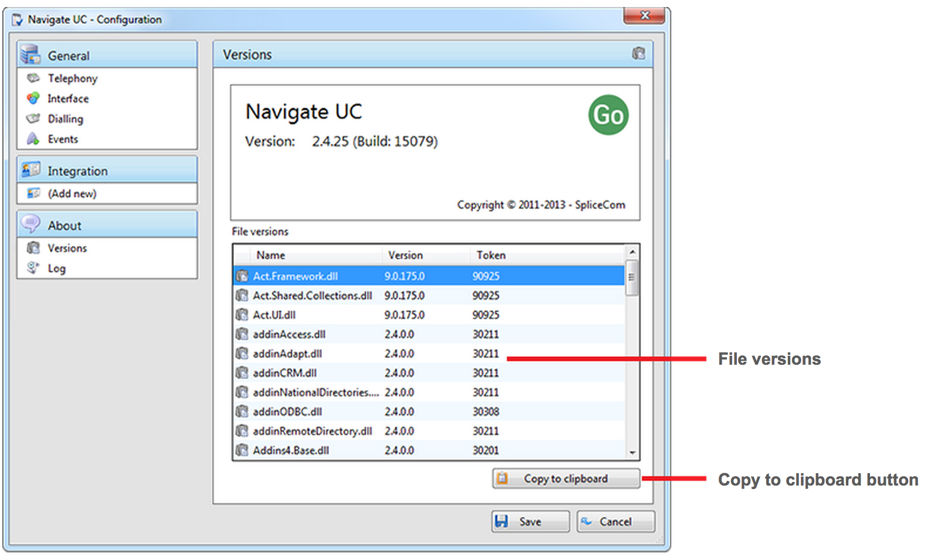Image resolution: width=934 pixels, height=560 pixels.
Task: Click the file icon beside Addins4.Base.dll
Action: pyautogui.click(x=242, y=450)
